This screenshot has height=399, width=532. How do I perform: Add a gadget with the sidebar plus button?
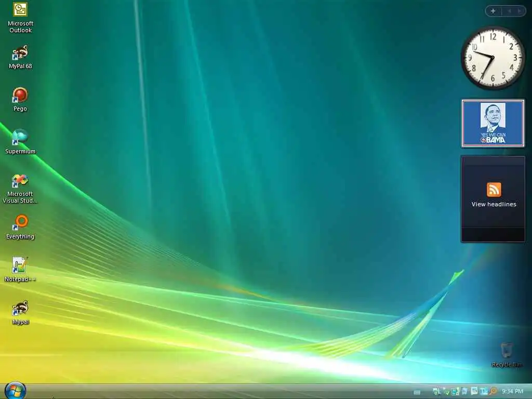click(x=494, y=11)
